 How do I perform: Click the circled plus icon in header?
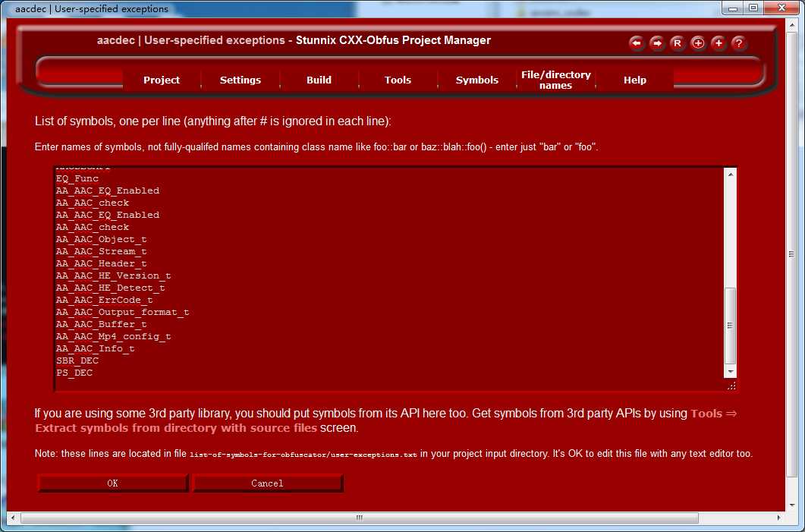coord(698,43)
